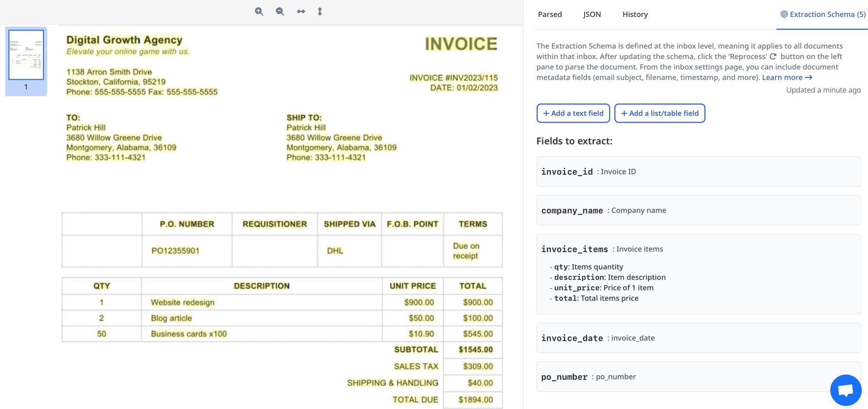View the History tab

coord(635,14)
